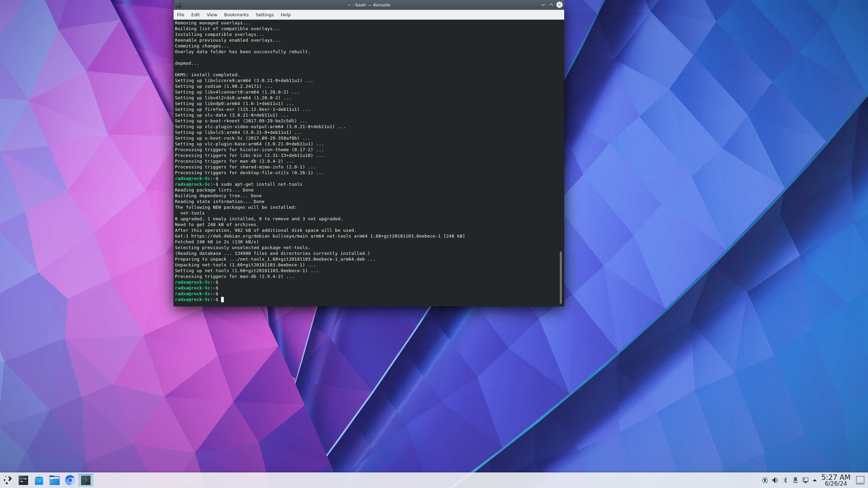This screenshot has width=868, height=488.
Task: Click 'Processing triggers for desktop-file-utils' line
Action: click(x=249, y=173)
